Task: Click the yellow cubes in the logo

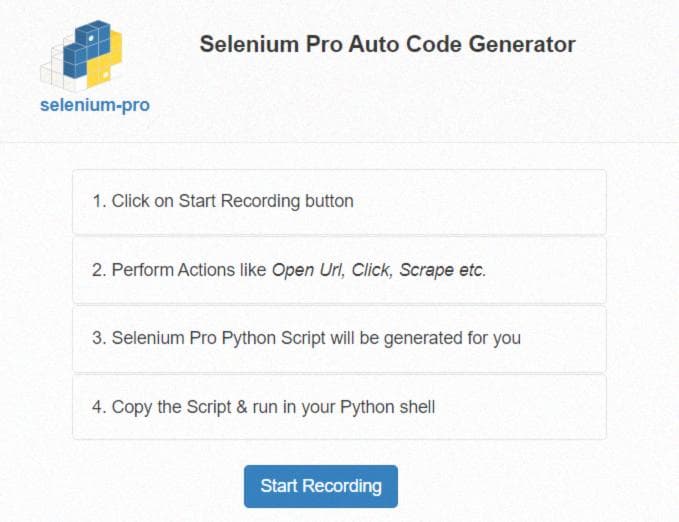Action: tap(106, 61)
